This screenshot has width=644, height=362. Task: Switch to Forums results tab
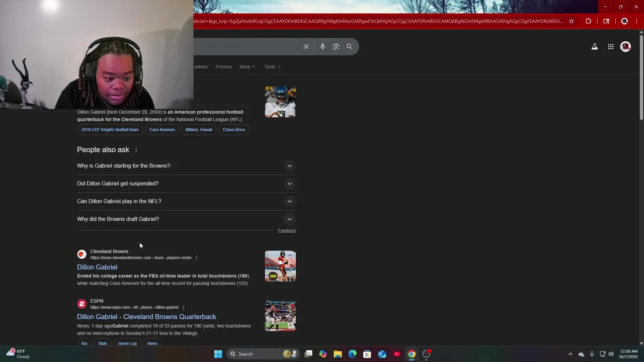223,67
